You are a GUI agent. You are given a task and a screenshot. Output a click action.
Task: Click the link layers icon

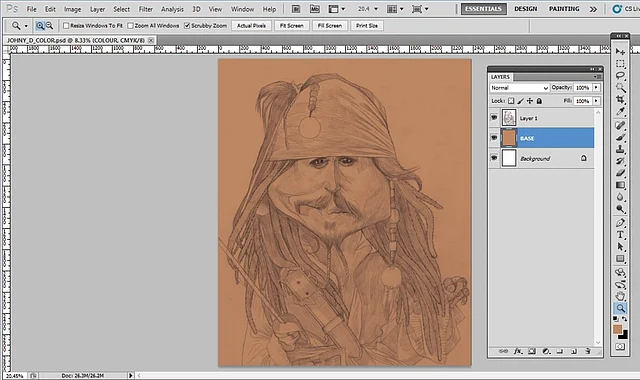coord(503,351)
